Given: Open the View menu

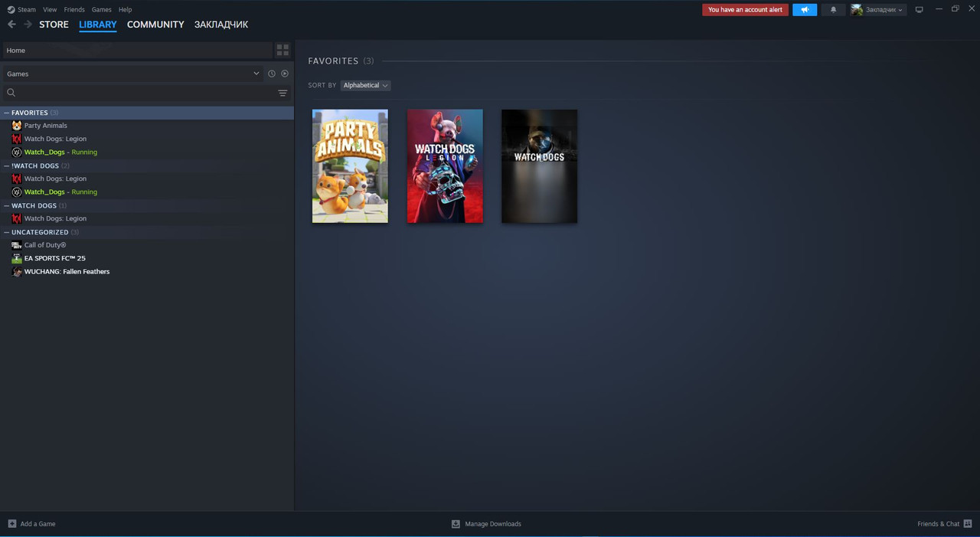Looking at the screenshot, I should pyautogui.click(x=50, y=9).
